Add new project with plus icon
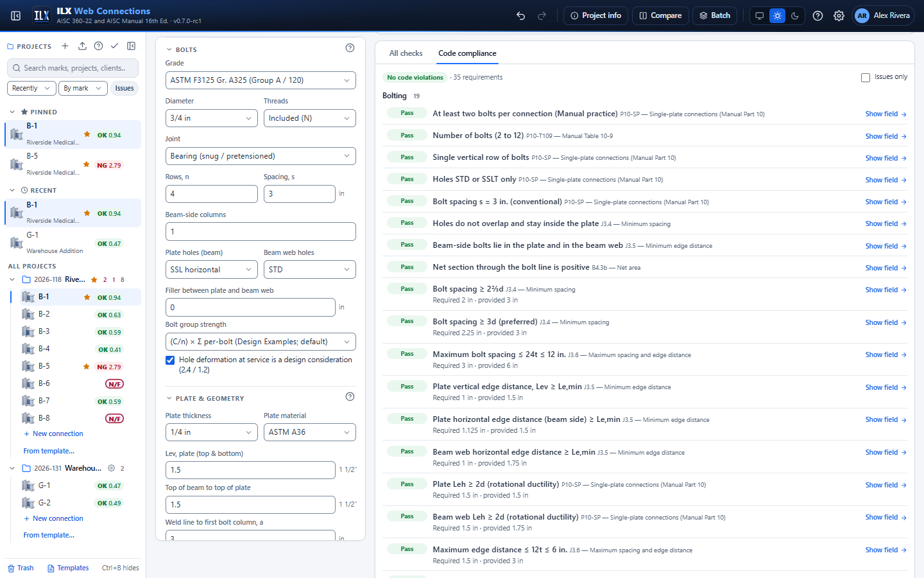924x578 pixels. [65, 46]
